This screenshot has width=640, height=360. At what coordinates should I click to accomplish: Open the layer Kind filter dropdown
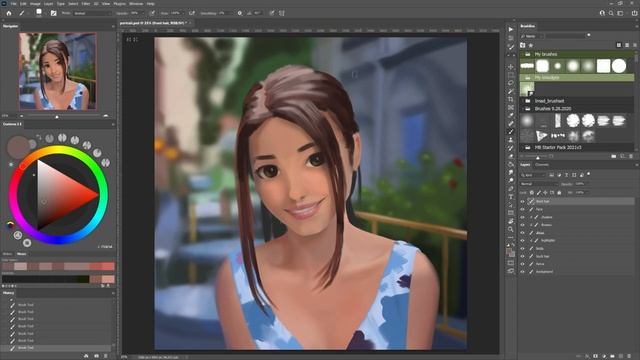pos(533,175)
